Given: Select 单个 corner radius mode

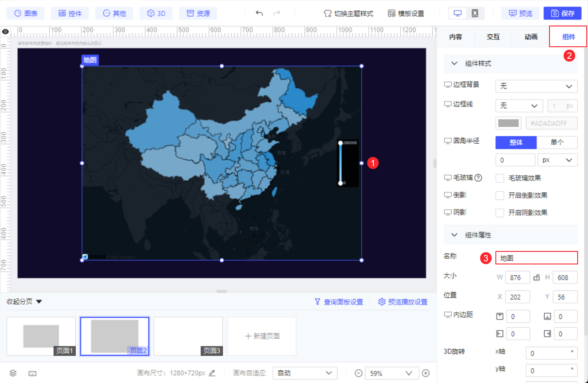Looking at the screenshot, I should point(557,142).
